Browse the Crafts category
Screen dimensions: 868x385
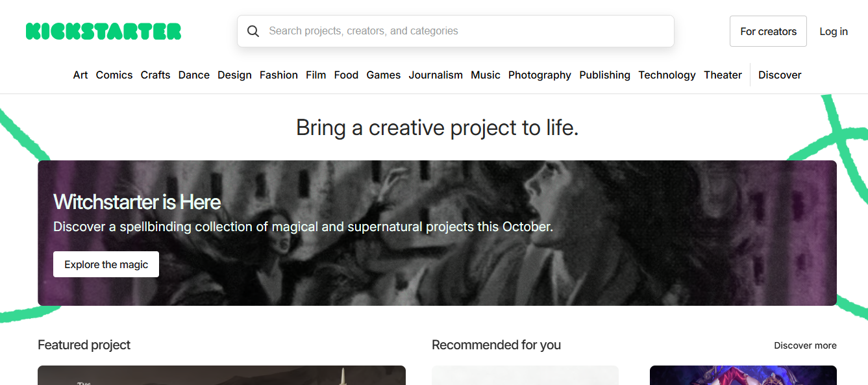tap(156, 75)
